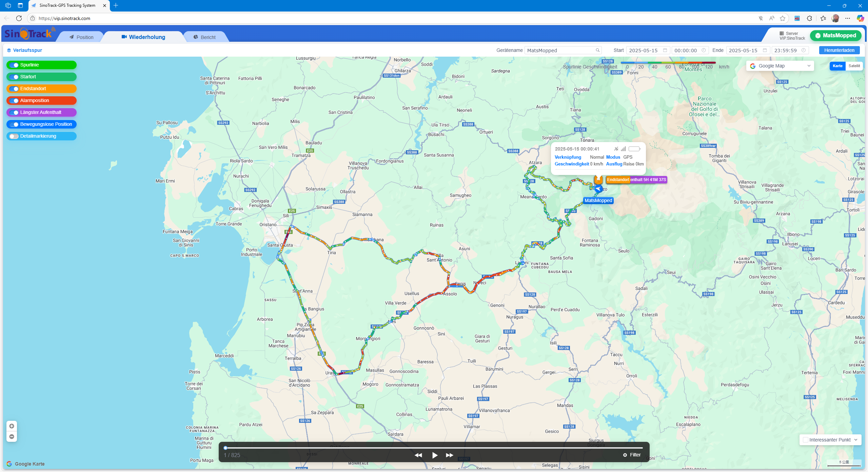This screenshot has width=868, height=472.
Task: Open the start date calendar icon
Action: [665, 50]
